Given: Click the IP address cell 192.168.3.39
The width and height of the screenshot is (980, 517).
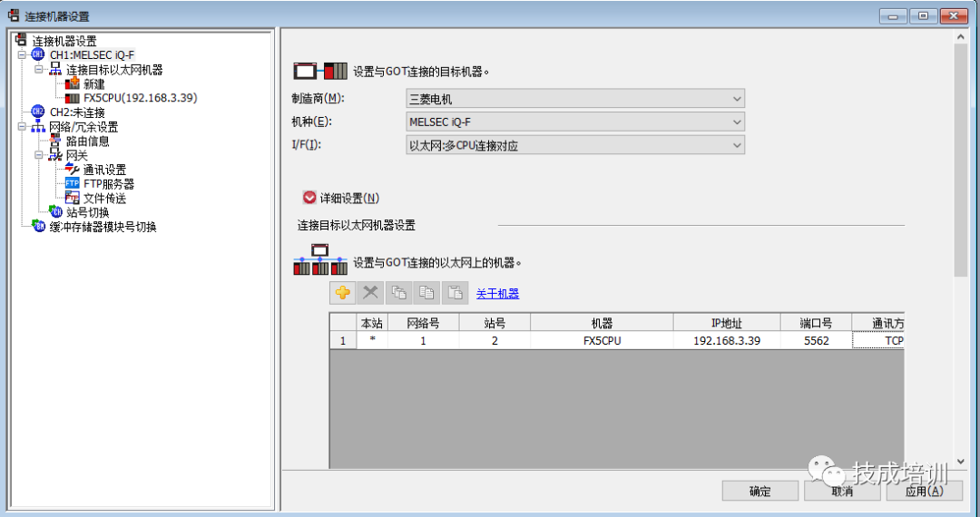Looking at the screenshot, I should pos(726,340).
